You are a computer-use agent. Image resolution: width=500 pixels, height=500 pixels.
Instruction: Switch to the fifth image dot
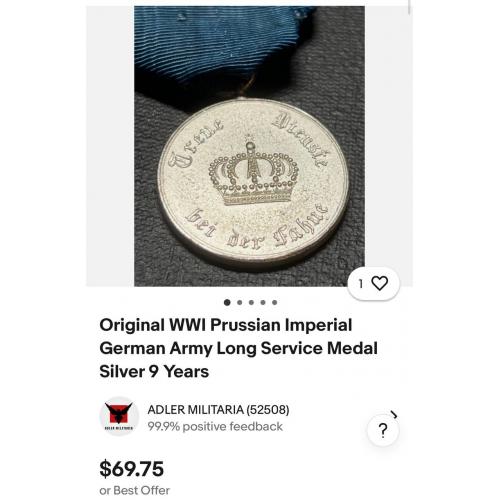pyautogui.click(x=275, y=302)
